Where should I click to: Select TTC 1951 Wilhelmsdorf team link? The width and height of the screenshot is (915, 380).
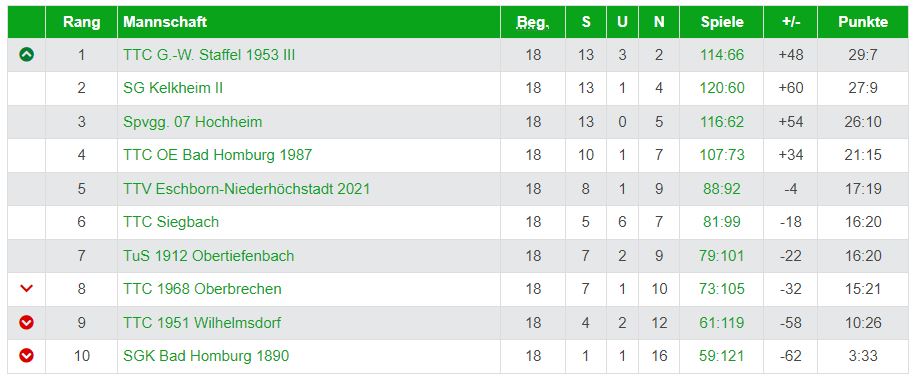[202, 322]
